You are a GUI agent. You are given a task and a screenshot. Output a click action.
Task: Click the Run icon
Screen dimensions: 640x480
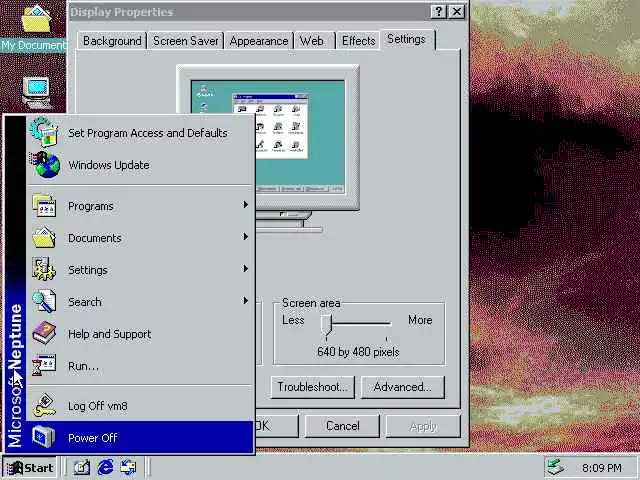pos(44,365)
